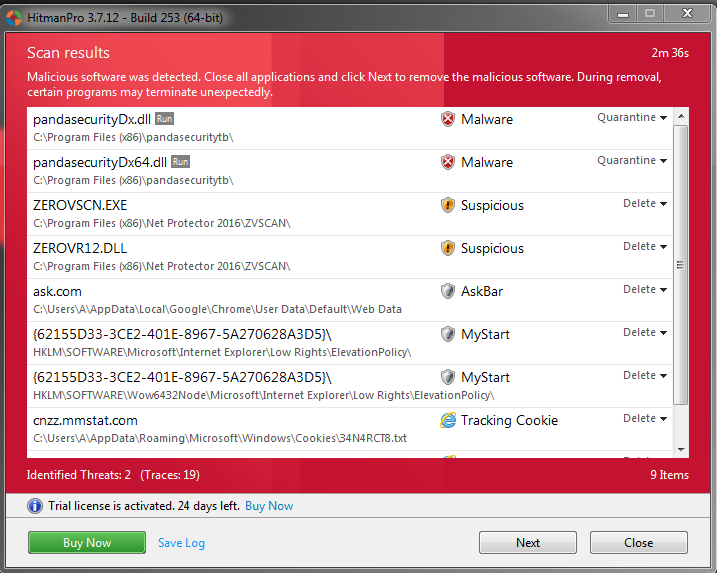Screen dimensions: 717x573
Task: Click Internet Explorer icon beside Tracking Cookie
Action: [448, 420]
